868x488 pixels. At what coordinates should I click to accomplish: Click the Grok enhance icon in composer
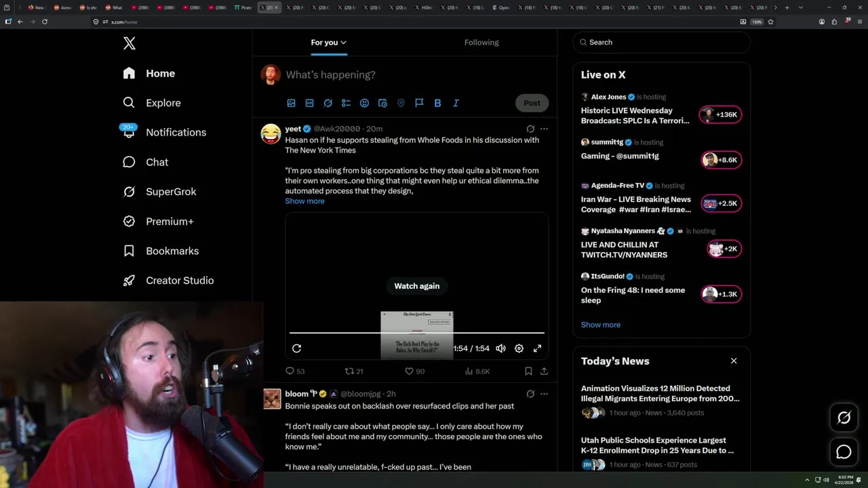(x=328, y=103)
